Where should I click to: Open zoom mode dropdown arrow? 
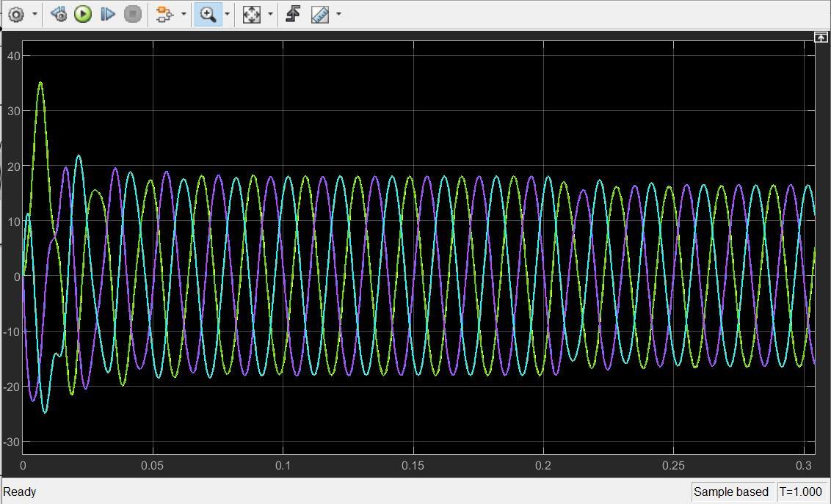point(228,14)
